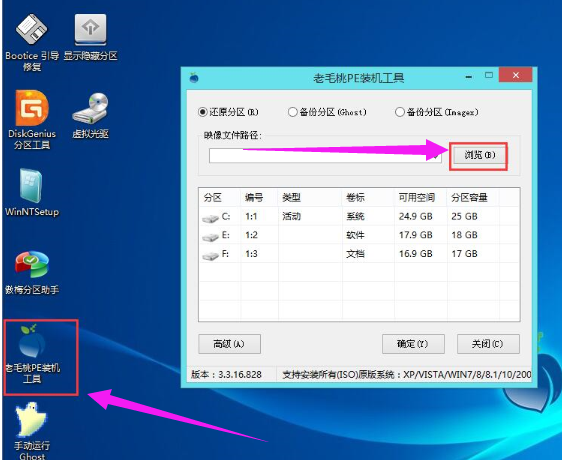Open the 手动运行 Ghost icon
The image size is (562, 460).
[32, 430]
